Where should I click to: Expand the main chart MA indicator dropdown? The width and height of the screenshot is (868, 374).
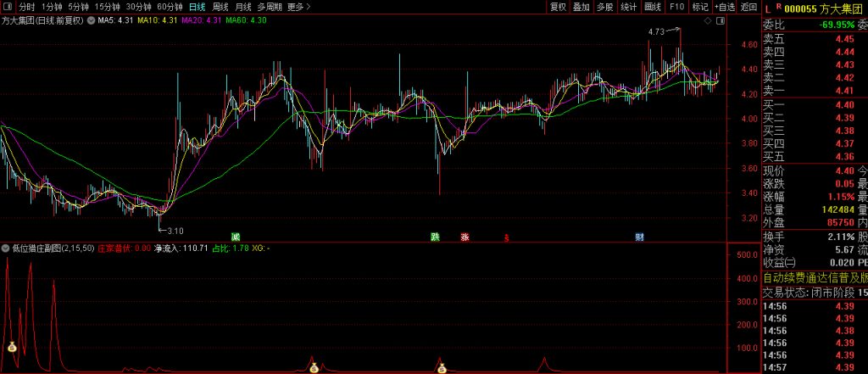90,20
